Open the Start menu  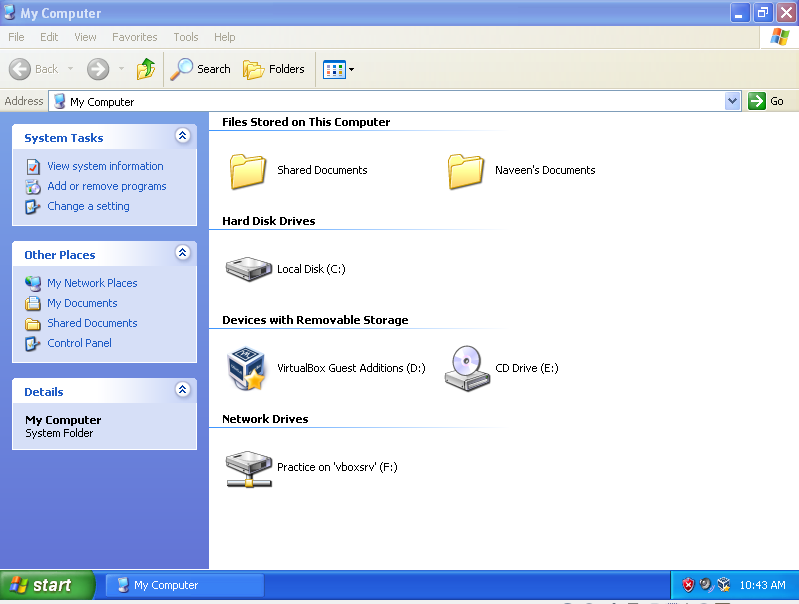pos(47,585)
